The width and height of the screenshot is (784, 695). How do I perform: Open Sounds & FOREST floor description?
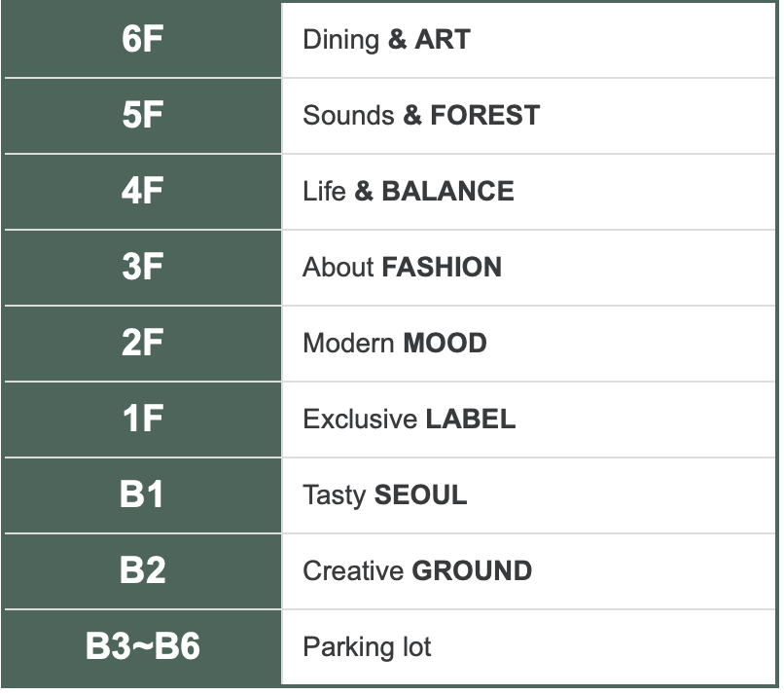(x=421, y=116)
